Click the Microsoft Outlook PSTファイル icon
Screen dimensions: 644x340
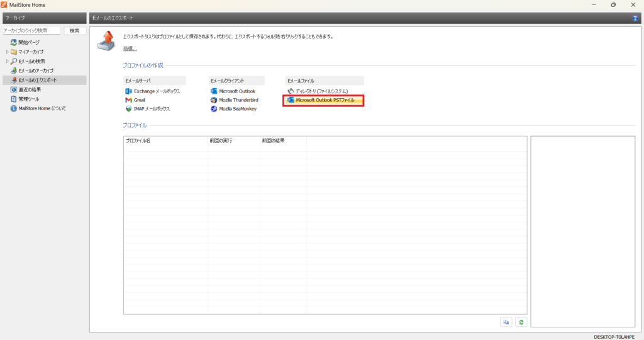pyautogui.click(x=291, y=100)
